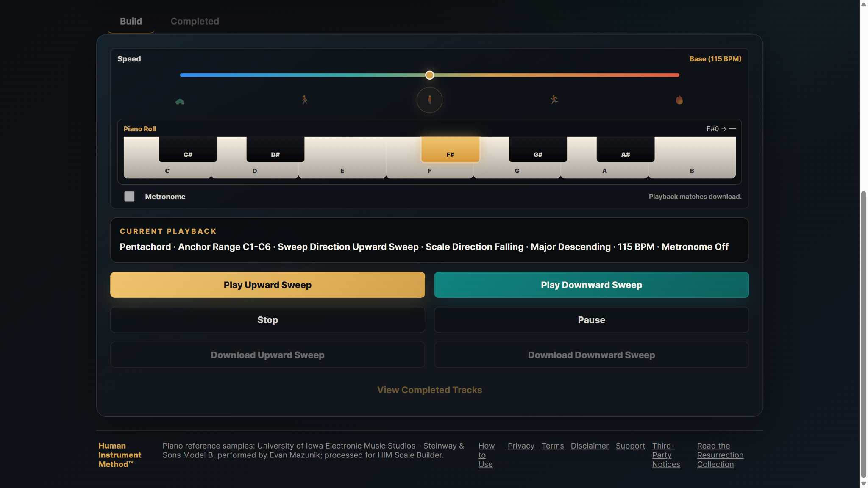Viewport: 868px width, 488px height.
Task: Open Read the Resurrection Collection link
Action: point(720,455)
